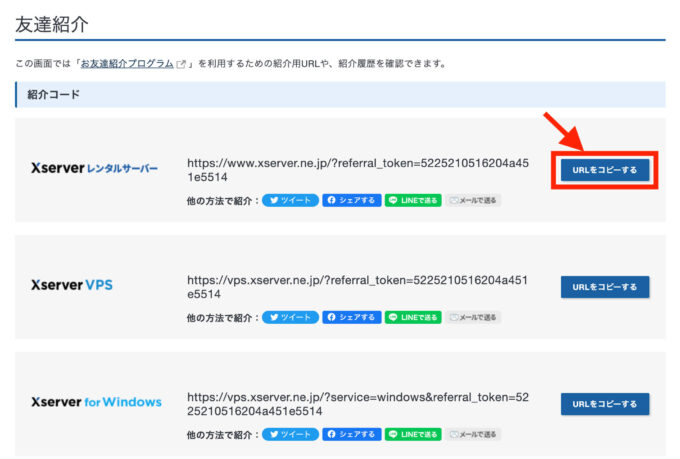Viewport: 680px width, 459px height.
Task: Tweet the Xserver VPS referral link
Action: (x=290, y=317)
